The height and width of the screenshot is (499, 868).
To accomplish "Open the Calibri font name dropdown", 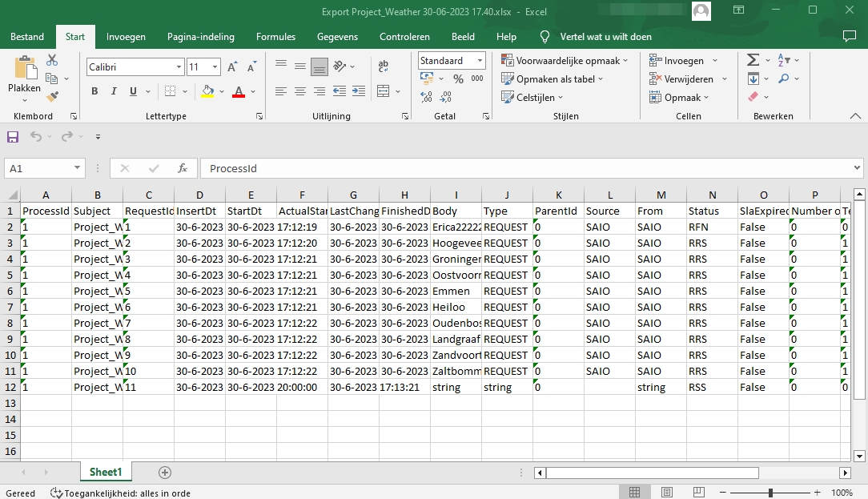I will pos(179,67).
